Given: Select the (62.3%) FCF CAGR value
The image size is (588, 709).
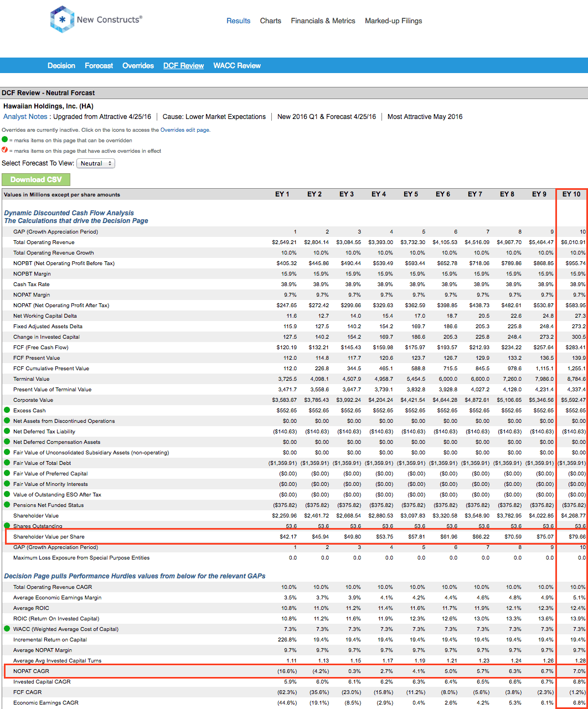Looking at the screenshot, I should click(287, 692).
